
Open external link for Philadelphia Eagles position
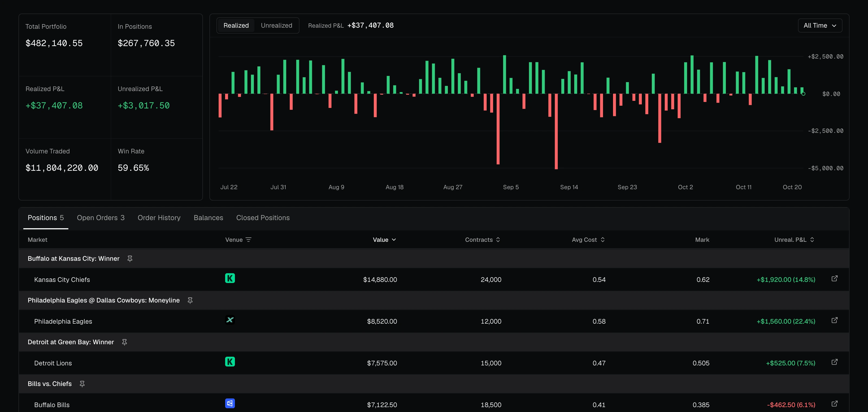pos(834,320)
